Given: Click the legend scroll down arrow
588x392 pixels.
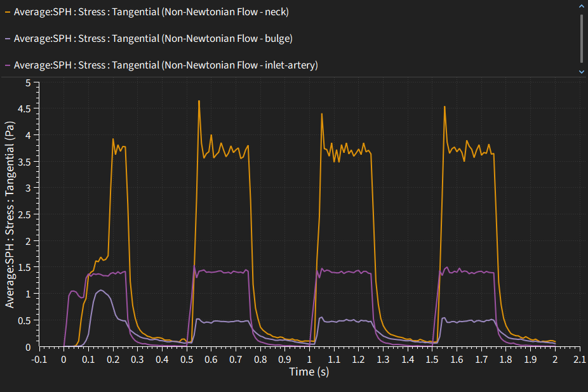Looking at the screenshot, I should pos(582,72).
